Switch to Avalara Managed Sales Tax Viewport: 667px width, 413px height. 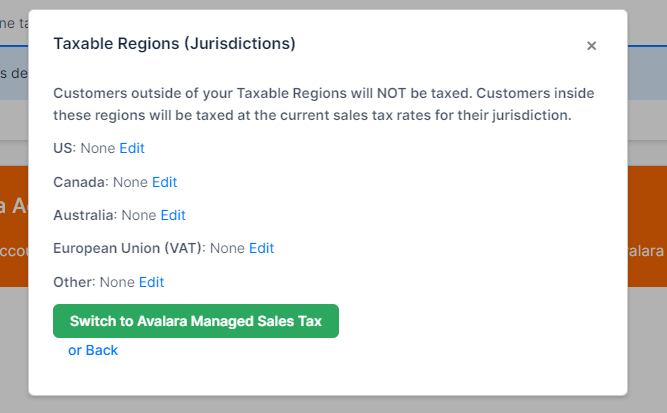(196, 321)
